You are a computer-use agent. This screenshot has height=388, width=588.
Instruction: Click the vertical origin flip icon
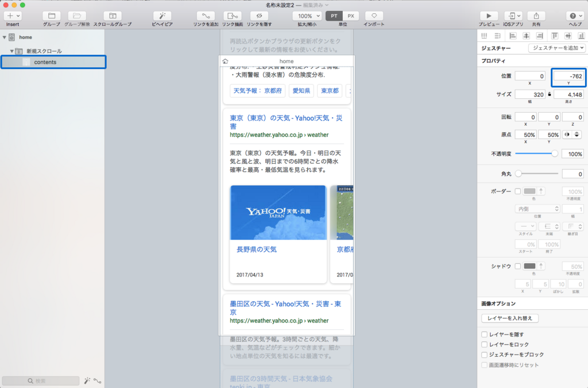click(x=577, y=135)
